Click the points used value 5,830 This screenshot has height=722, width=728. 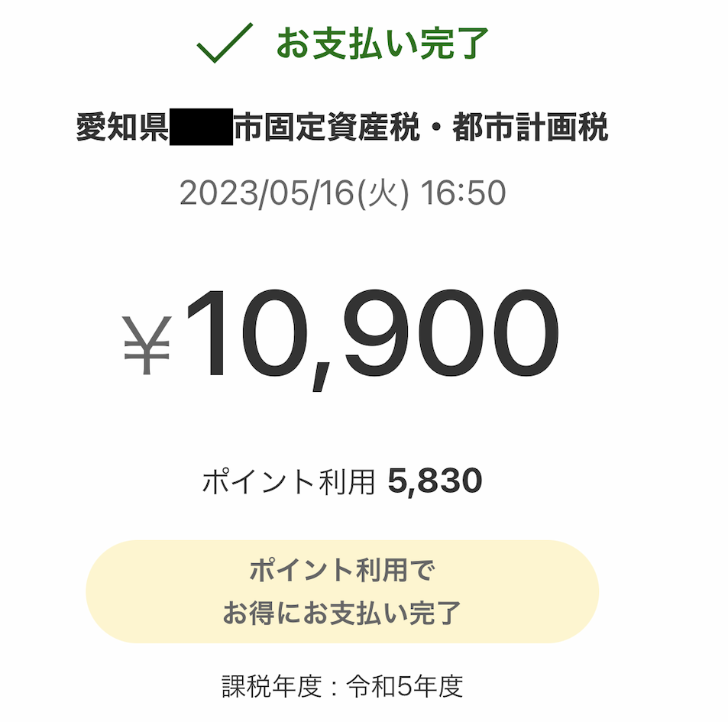click(x=435, y=481)
